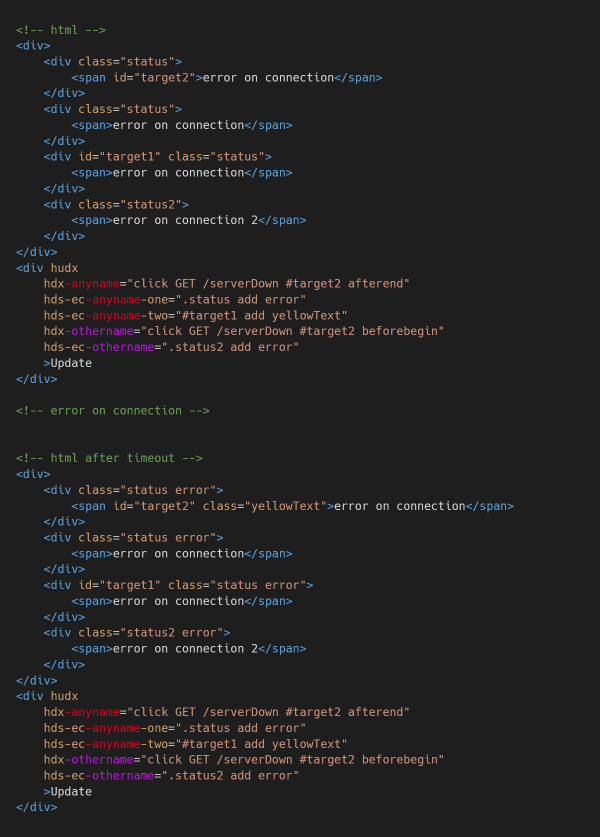Image resolution: width=600 pixels, height=837 pixels.
Task: Click the first hdx-anyname attribute line
Action: coord(227,283)
